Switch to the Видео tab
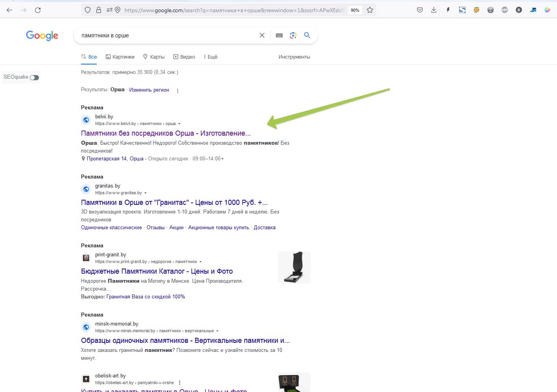Viewport: 557px width, 392px height. point(184,57)
